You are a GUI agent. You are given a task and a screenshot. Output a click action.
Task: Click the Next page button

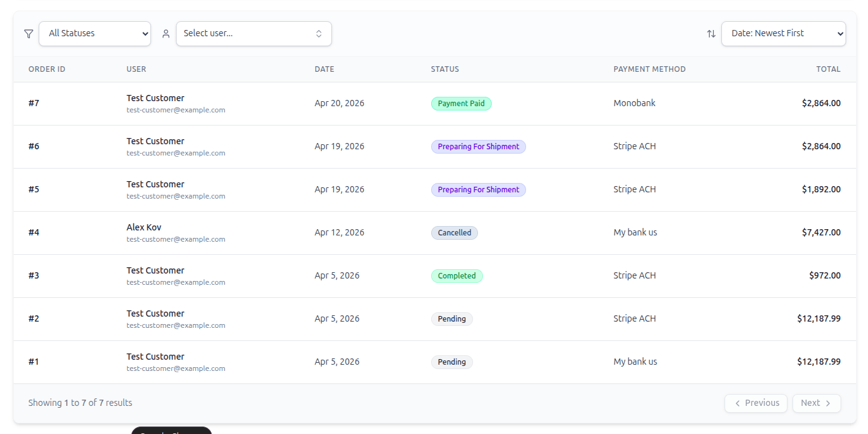click(817, 403)
